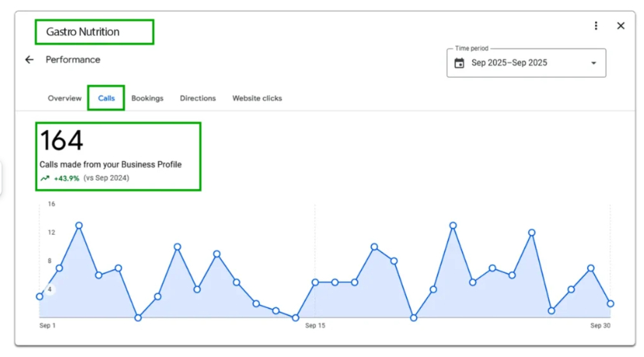
Task: Go back using the arrow beside Performance
Action: click(30, 60)
